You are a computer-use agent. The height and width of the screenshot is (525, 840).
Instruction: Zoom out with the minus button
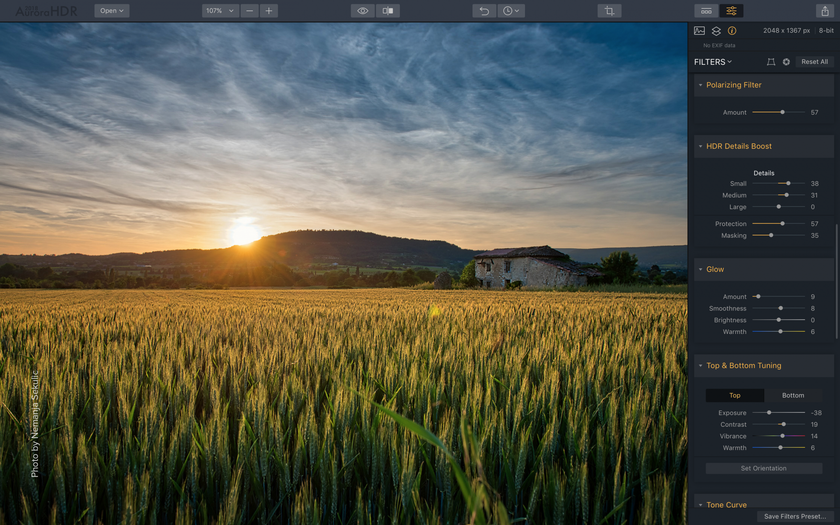(x=250, y=11)
